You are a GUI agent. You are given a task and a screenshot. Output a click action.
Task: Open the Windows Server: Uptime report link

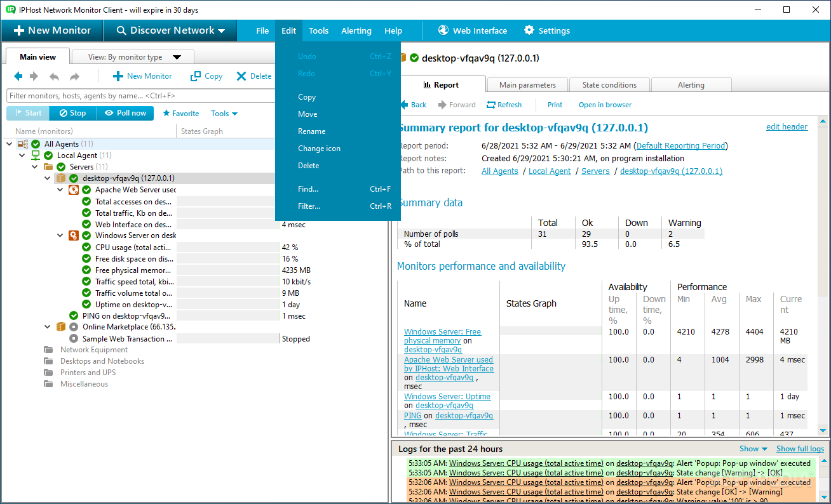pos(447,397)
